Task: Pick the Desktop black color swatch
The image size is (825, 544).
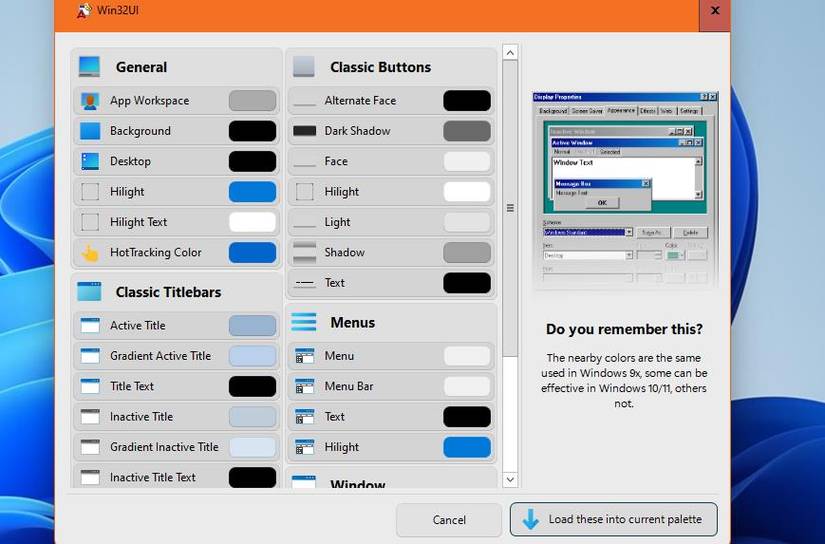Action: coord(253,162)
